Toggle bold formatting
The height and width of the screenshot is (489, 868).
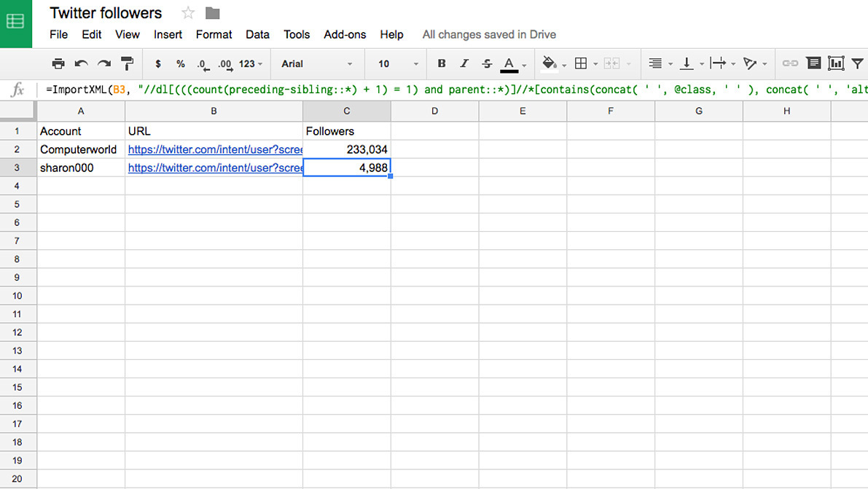click(441, 64)
